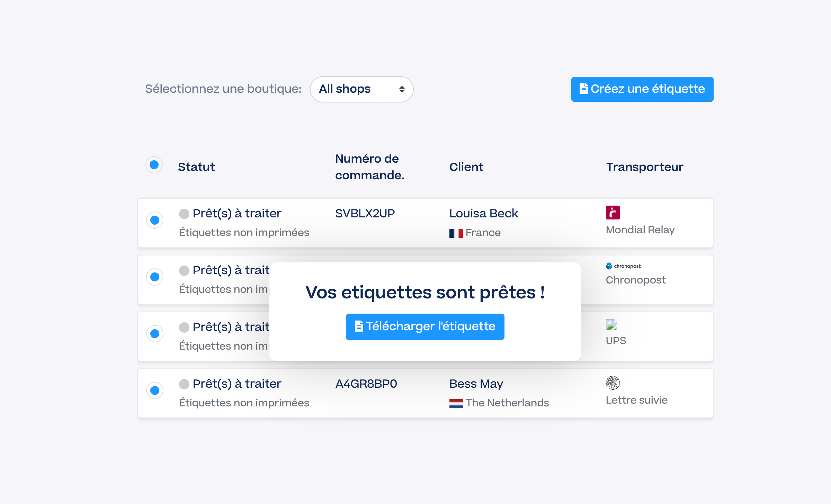This screenshot has height=504, width=831.
Task: Click order number A4GR8BP0
Action: [x=366, y=384]
